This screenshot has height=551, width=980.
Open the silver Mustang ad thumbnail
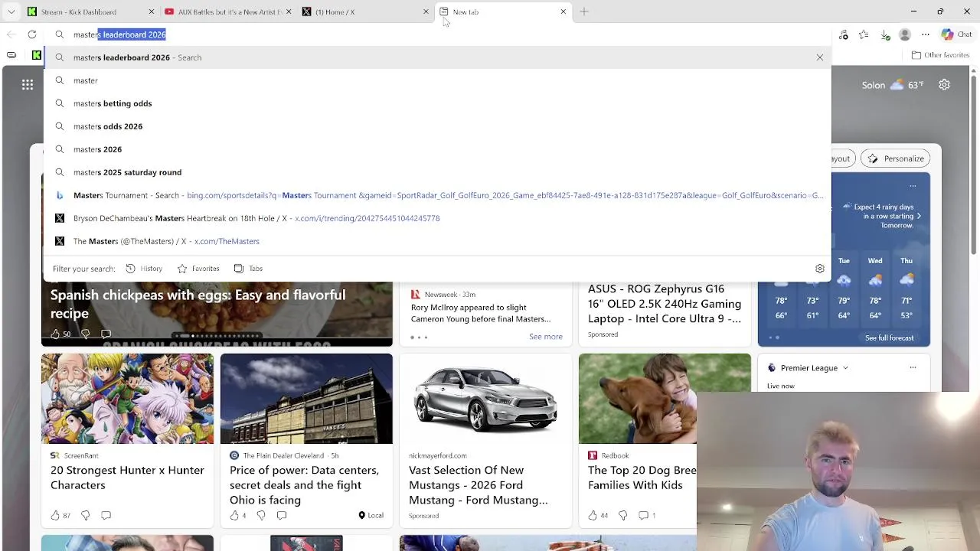pos(485,399)
